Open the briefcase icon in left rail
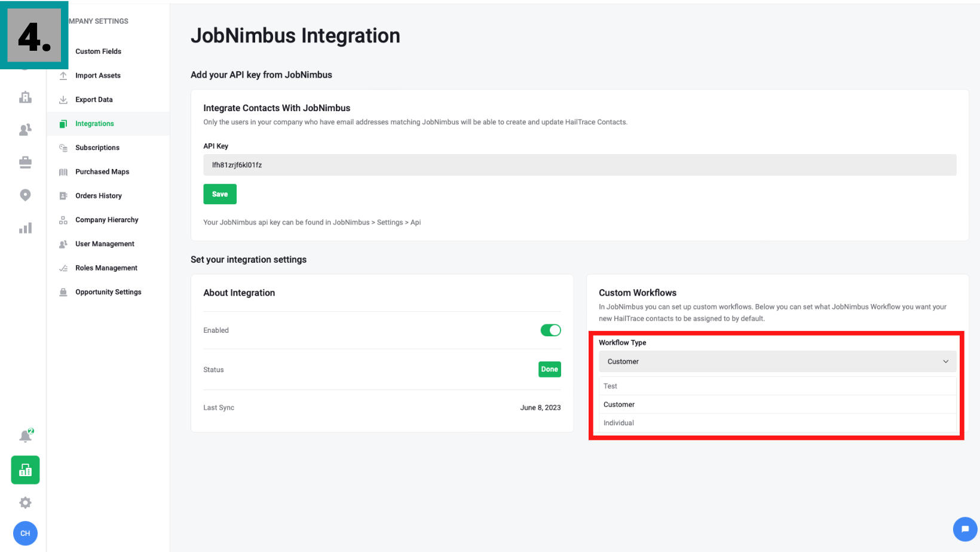 tap(25, 162)
